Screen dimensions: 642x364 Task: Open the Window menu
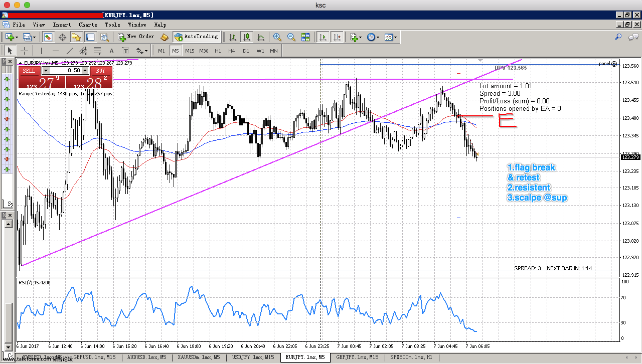click(x=137, y=25)
